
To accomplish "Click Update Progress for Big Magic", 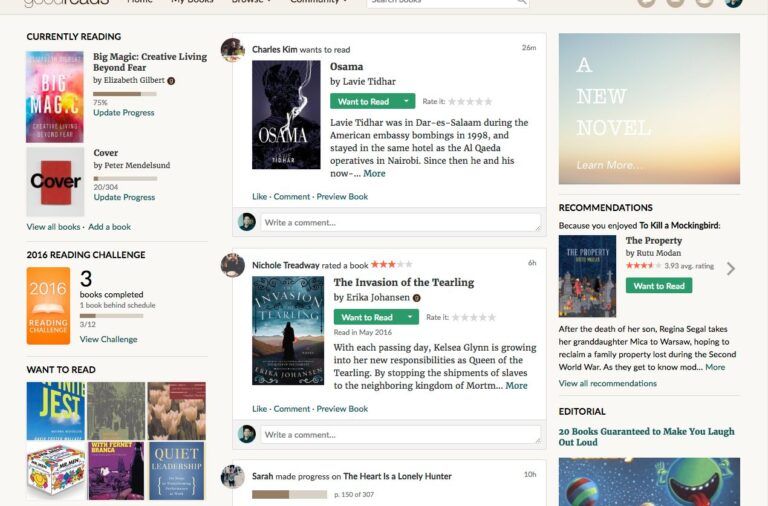I will [124, 113].
